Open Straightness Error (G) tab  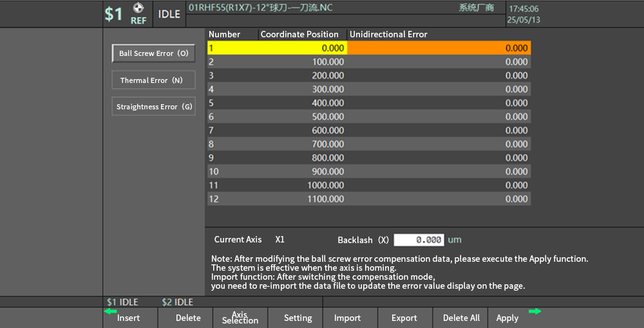(153, 107)
